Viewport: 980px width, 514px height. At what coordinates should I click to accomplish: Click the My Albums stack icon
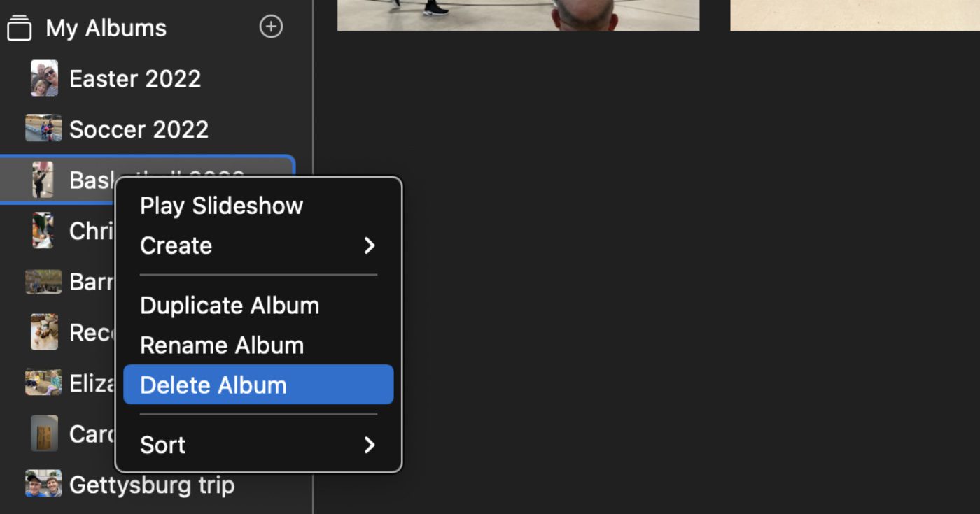pos(20,28)
